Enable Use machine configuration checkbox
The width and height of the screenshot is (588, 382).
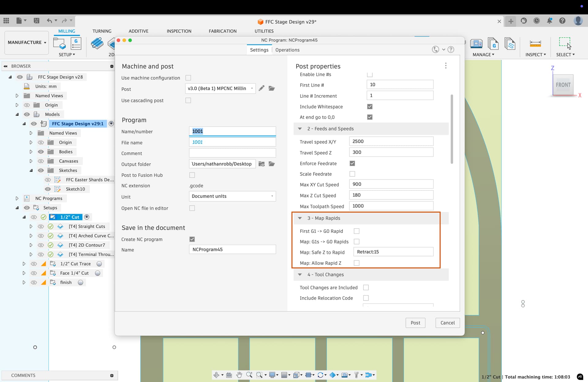[x=188, y=78]
